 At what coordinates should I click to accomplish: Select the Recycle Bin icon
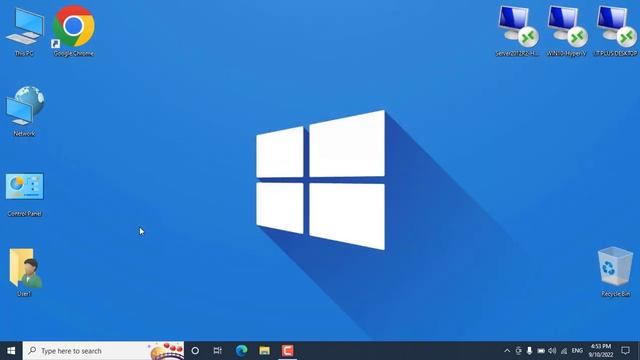(x=616, y=271)
